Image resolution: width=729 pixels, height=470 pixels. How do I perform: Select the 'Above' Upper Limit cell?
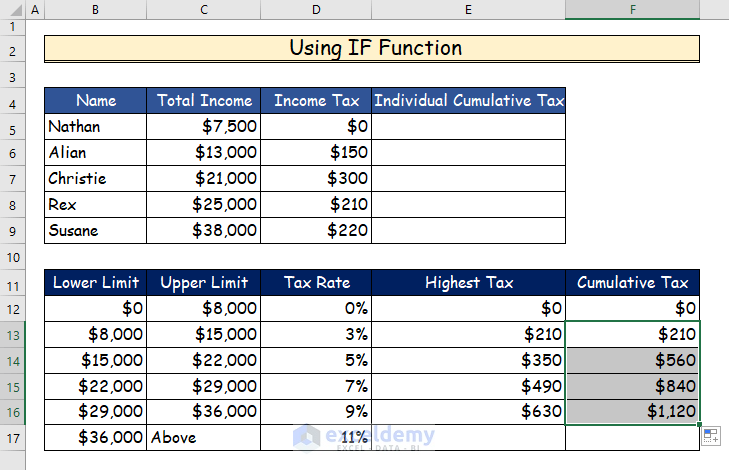point(203,438)
